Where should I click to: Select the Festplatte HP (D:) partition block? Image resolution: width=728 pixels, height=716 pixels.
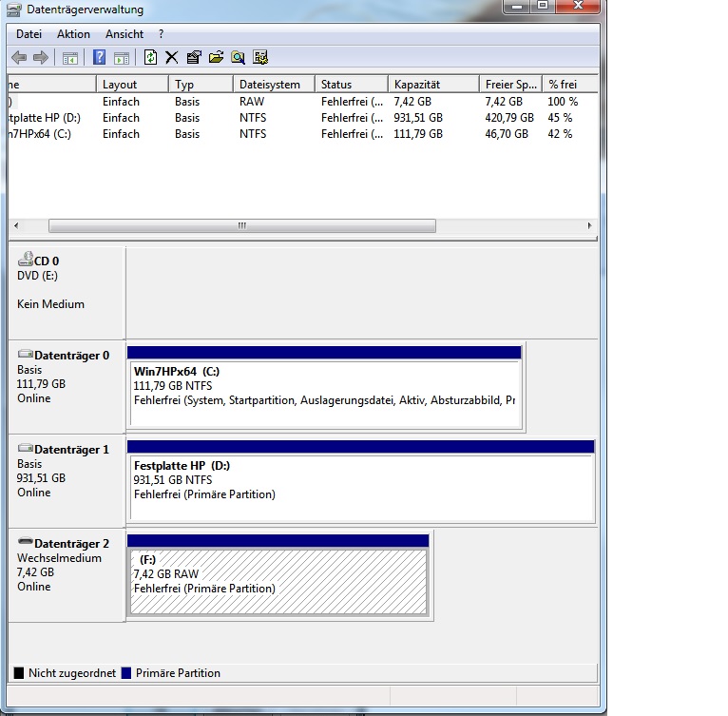click(361, 482)
